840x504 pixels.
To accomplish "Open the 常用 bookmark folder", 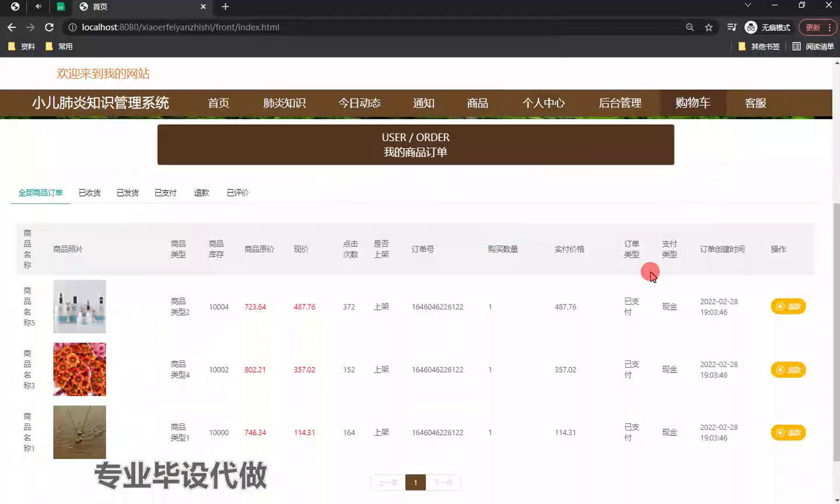I will pos(59,46).
